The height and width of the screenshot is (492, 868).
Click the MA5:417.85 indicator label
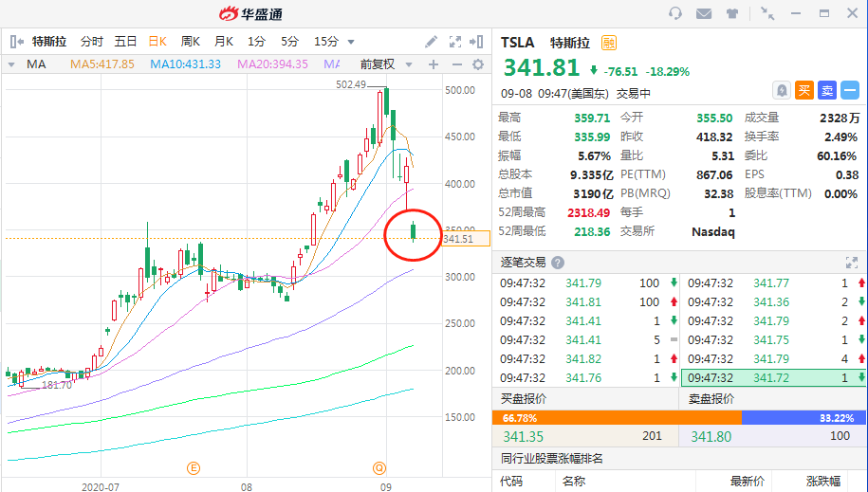(x=102, y=64)
